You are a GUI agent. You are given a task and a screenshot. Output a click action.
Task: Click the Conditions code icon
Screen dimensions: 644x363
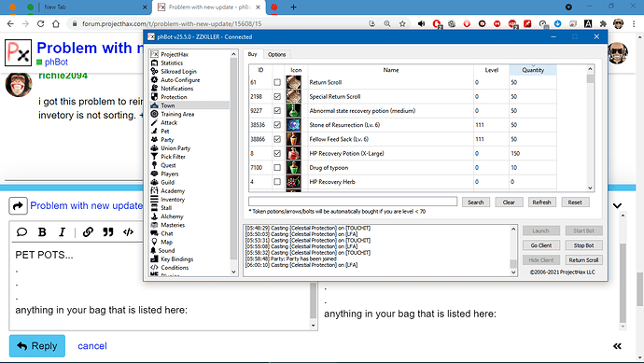click(154, 267)
